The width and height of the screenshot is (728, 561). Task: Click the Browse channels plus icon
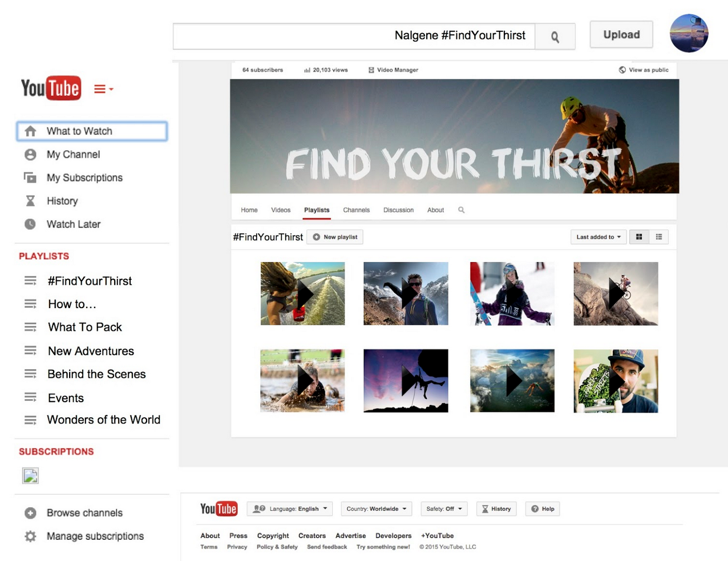(30, 513)
